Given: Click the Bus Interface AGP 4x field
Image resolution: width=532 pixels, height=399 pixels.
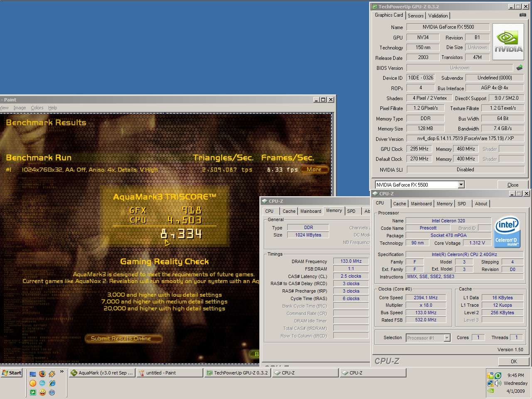Looking at the screenshot, I should point(495,88).
